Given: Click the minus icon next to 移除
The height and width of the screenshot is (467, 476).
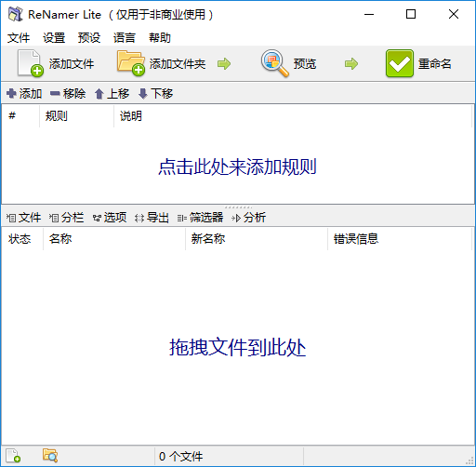Looking at the screenshot, I should click(x=55, y=93).
